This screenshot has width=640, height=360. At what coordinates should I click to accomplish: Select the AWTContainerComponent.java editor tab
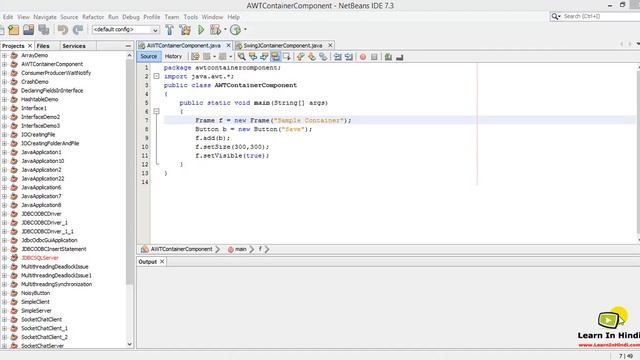point(184,45)
